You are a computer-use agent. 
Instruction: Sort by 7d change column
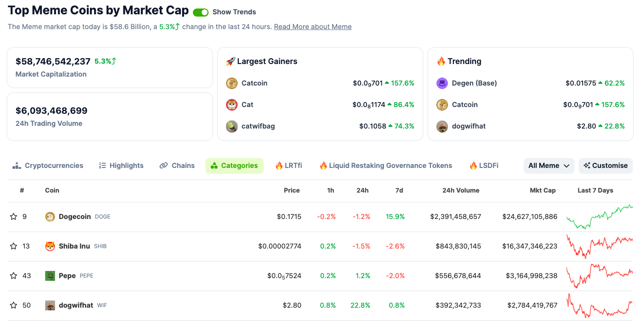click(x=399, y=190)
